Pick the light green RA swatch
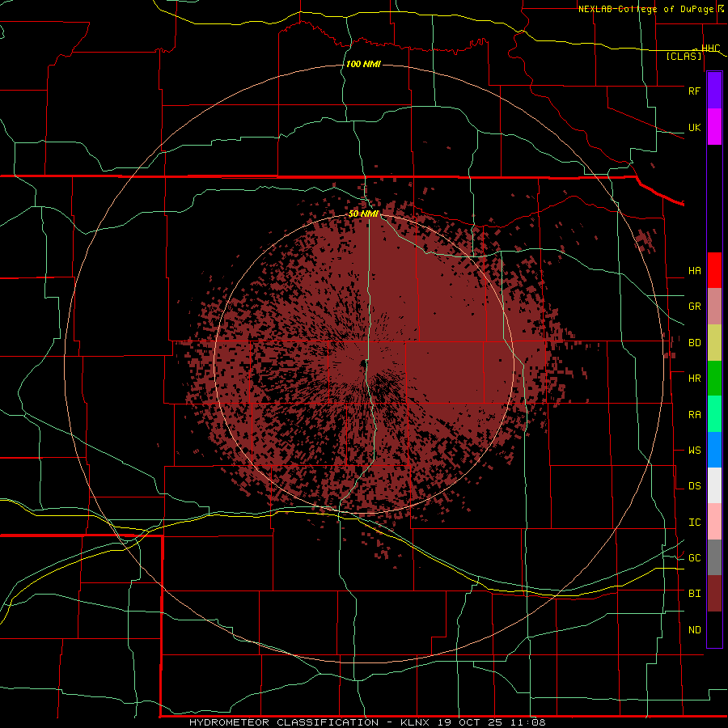The height and width of the screenshot is (728, 728). pos(714,414)
